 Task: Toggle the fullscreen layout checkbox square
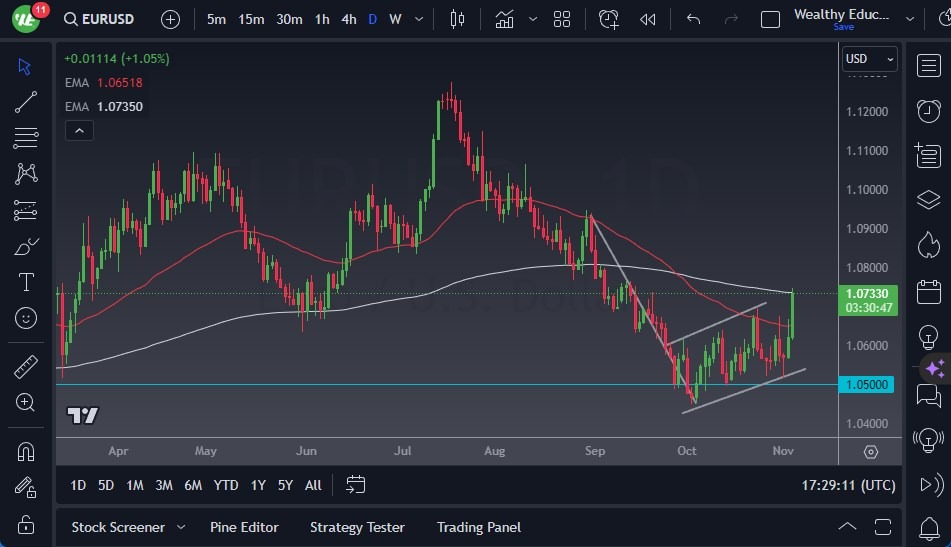click(770, 19)
